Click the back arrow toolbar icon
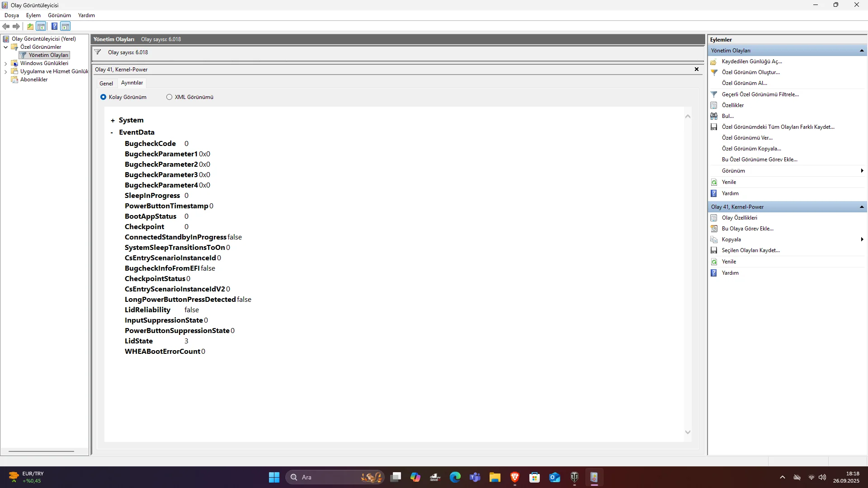 point(6,26)
